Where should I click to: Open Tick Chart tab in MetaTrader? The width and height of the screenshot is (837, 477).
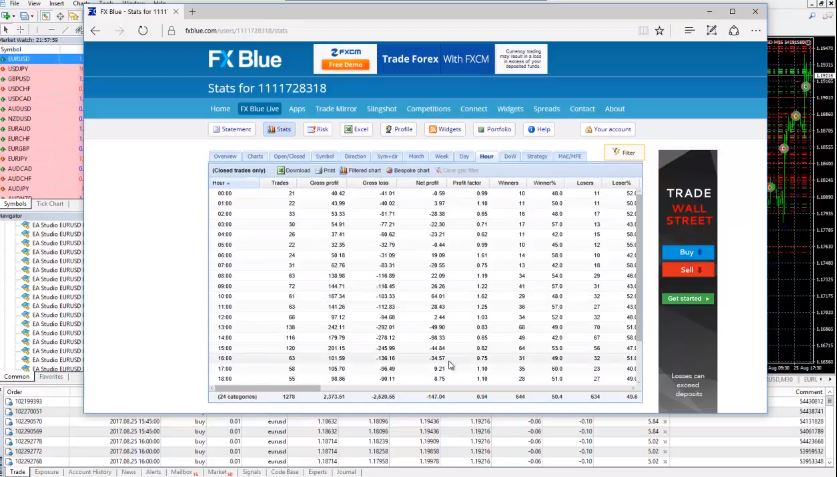coord(50,204)
